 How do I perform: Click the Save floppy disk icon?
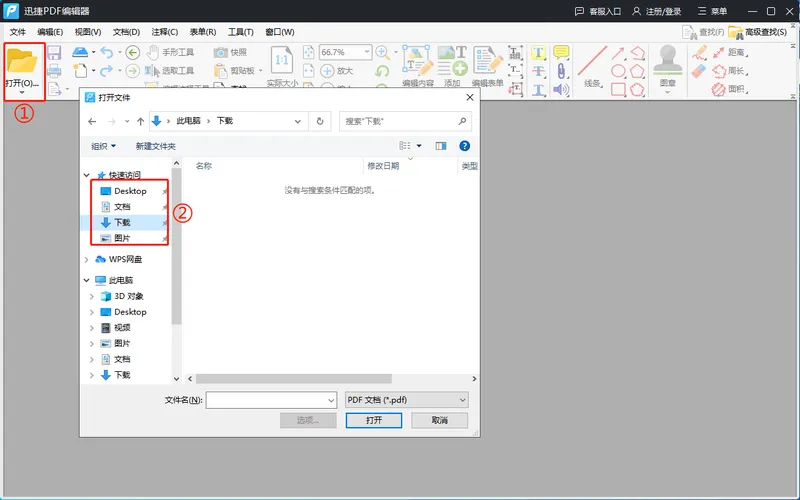[x=54, y=53]
